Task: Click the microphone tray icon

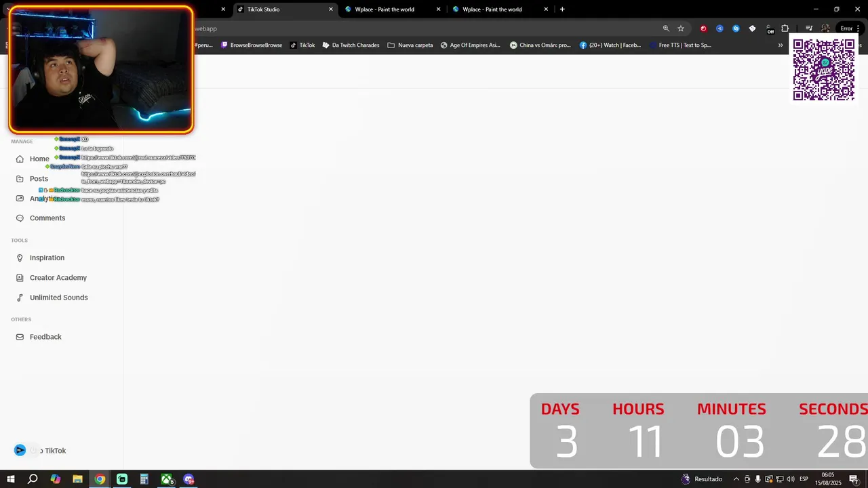Action: pyautogui.click(x=758, y=479)
